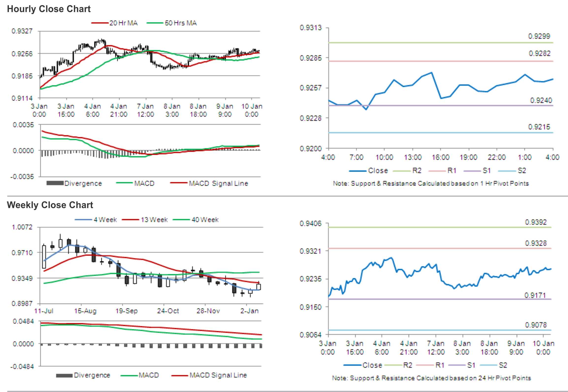
Task: Click the 0.9235 axis value
Action: click(x=310, y=279)
